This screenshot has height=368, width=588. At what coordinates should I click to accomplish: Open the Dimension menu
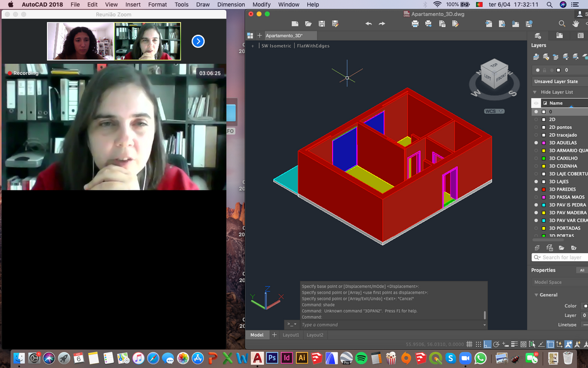[x=231, y=4]
